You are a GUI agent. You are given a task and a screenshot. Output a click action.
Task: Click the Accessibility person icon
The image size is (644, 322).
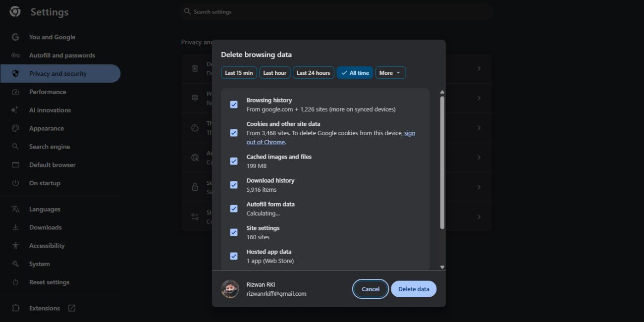pos(15,246)
